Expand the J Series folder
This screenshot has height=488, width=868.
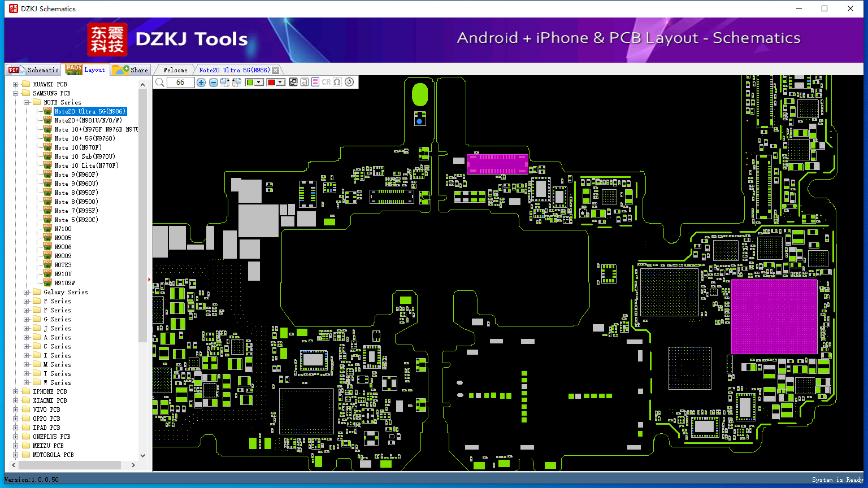[27, 328]
